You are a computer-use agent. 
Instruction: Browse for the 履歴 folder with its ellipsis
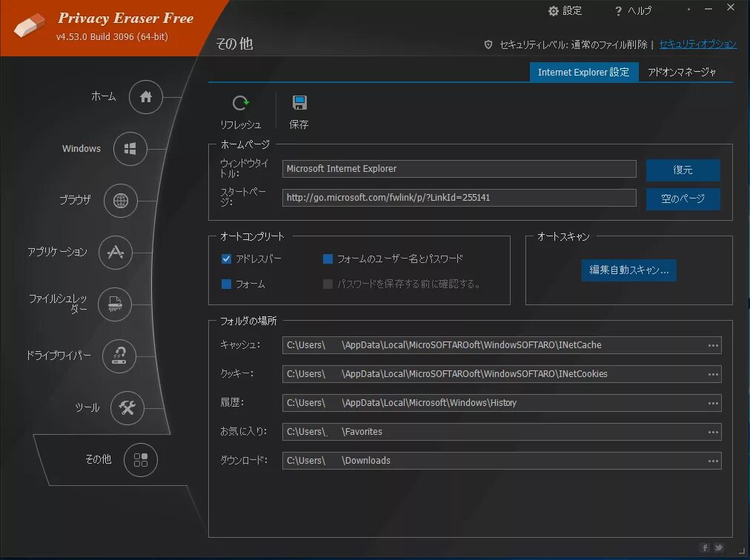click(x=713, y=403)
